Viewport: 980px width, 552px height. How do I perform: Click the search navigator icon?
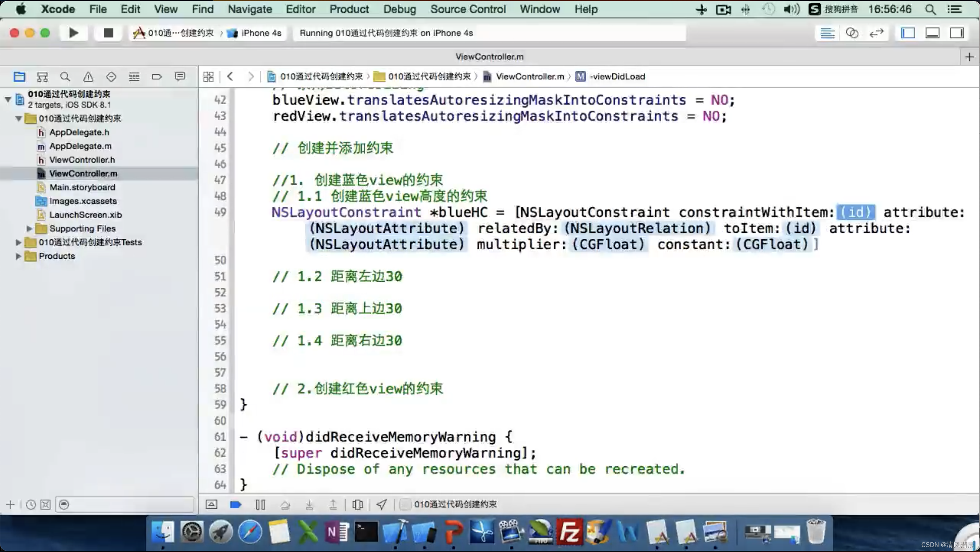tap(65, 77)
